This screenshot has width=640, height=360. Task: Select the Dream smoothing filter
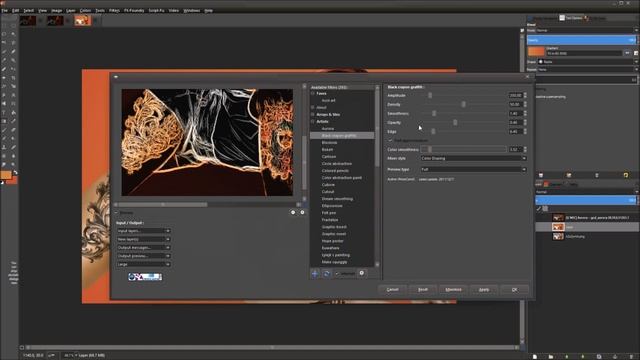coord(337,199)
